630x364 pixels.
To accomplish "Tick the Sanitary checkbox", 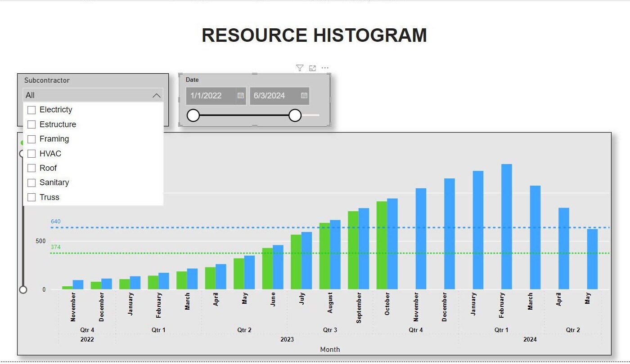I will coord(31,182).
